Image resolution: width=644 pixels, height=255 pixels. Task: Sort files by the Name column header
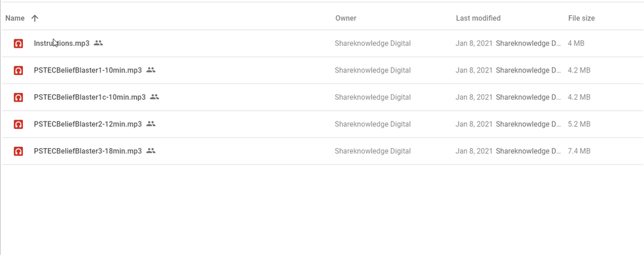click(x=14, y=18)
